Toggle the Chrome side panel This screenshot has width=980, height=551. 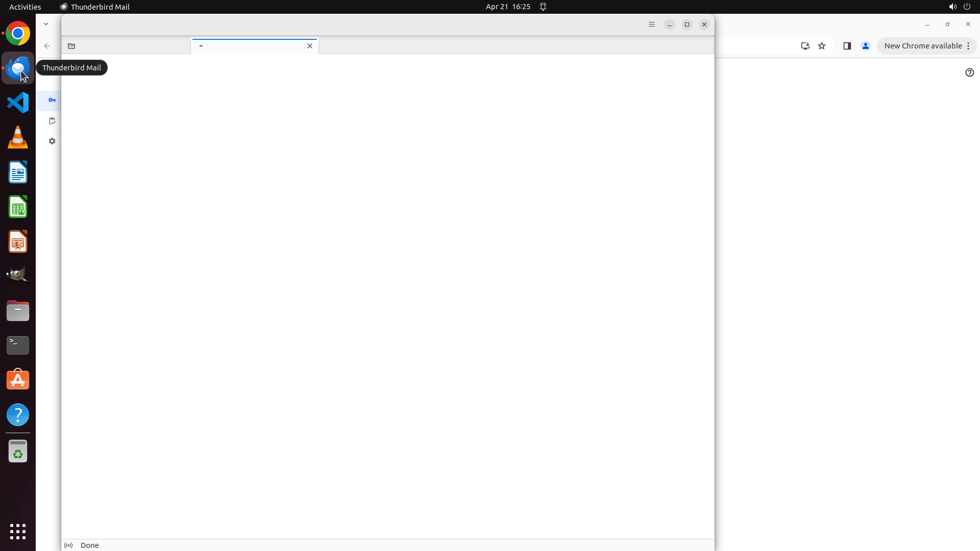point(847,46)
